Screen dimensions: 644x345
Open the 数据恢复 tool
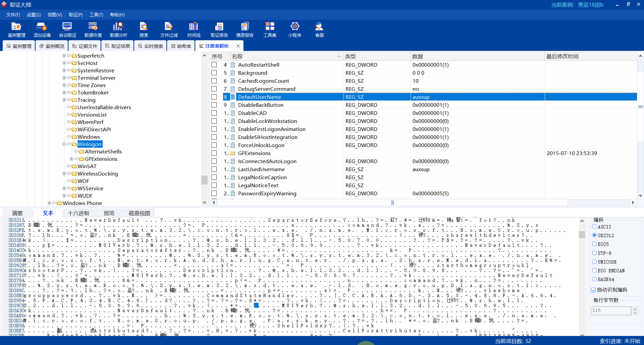[93, 29]
